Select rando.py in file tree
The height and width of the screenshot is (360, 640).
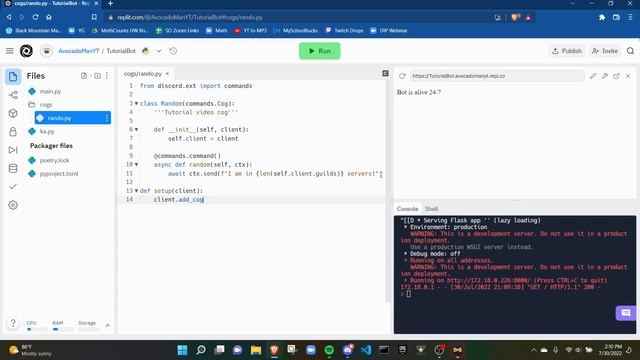pos(59,118)
